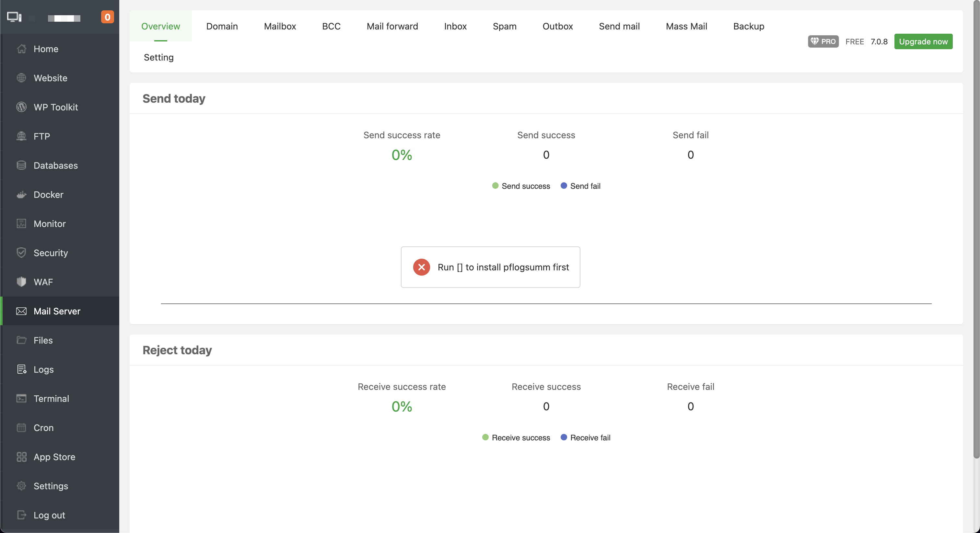Image resolution: width=980 pixels, height=533 pixels.
Task: Click the page vertical scrollbar
Action: click(976, 228)
